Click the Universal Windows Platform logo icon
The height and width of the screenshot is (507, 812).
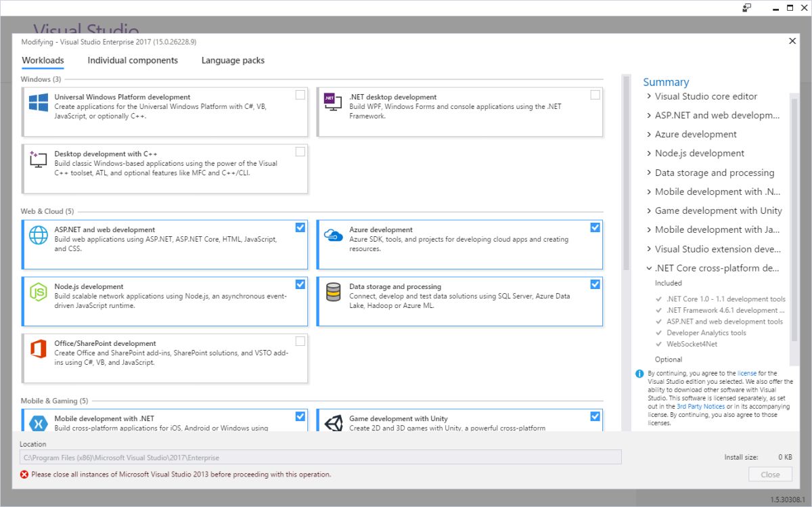[38, 103]
